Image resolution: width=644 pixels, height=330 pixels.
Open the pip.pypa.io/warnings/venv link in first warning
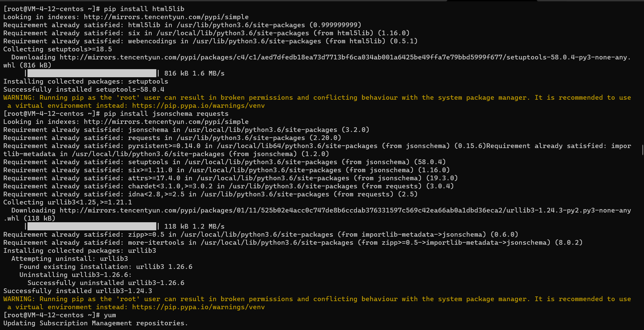(198, 106)
